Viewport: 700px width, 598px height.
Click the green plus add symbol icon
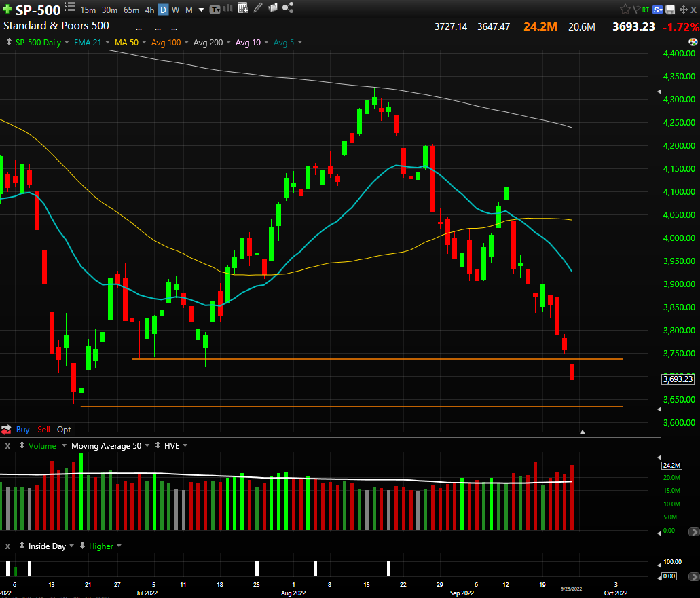click(7, 10)
